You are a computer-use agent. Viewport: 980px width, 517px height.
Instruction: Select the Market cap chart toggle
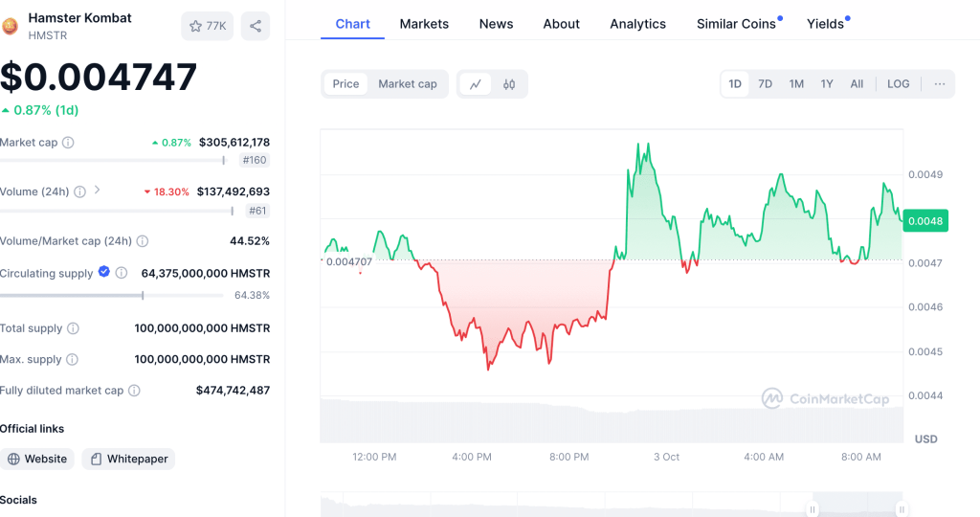coord(408,83)
